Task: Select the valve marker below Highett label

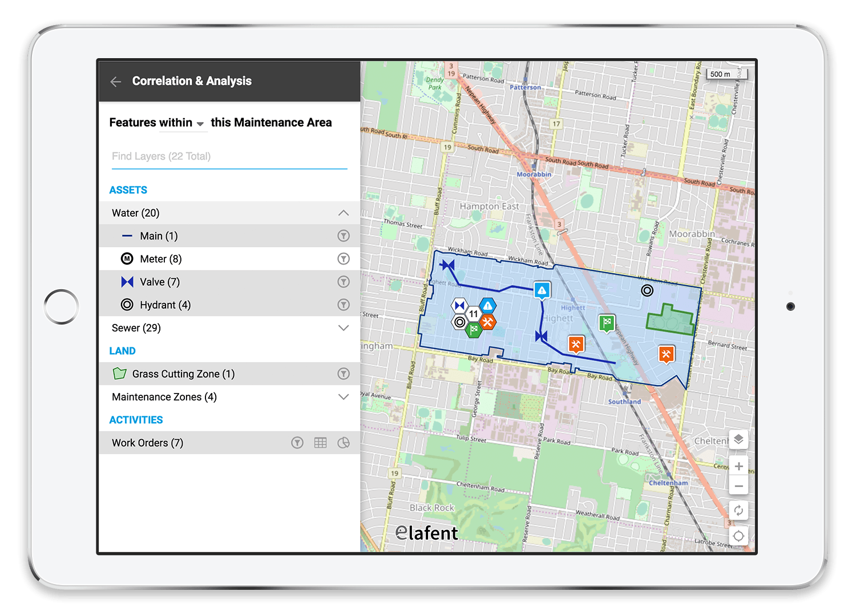Action: pyautogui.click(x=542, y=337)
